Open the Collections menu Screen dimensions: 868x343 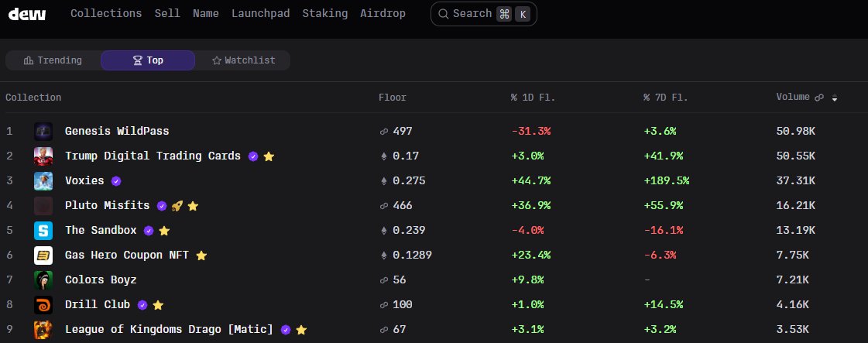(106, 13)
